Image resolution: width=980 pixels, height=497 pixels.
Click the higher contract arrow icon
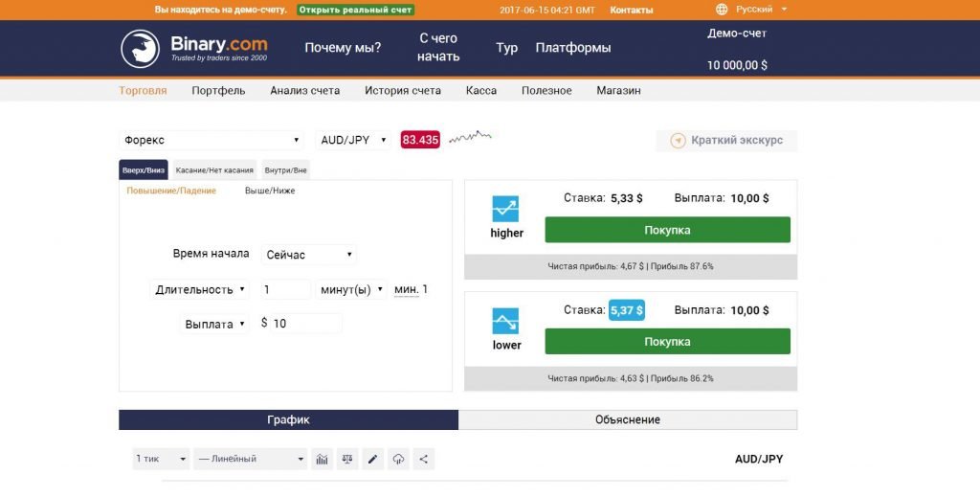(x=505, y=209)
